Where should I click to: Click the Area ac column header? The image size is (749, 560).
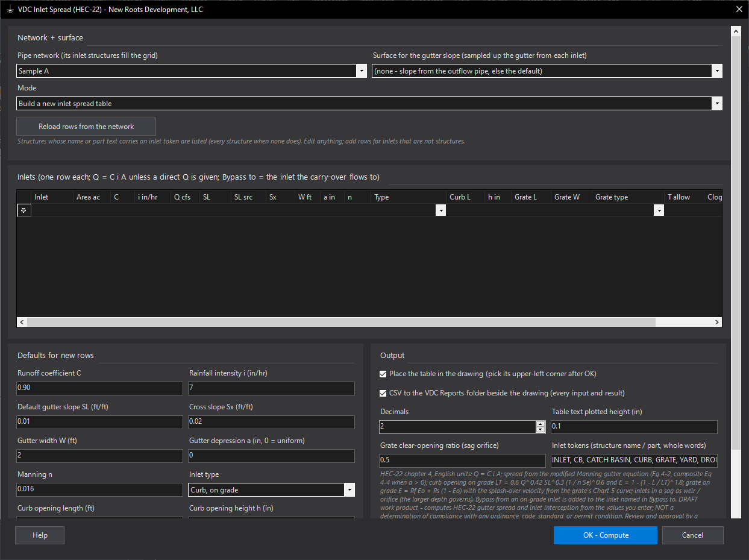[92, 197]
